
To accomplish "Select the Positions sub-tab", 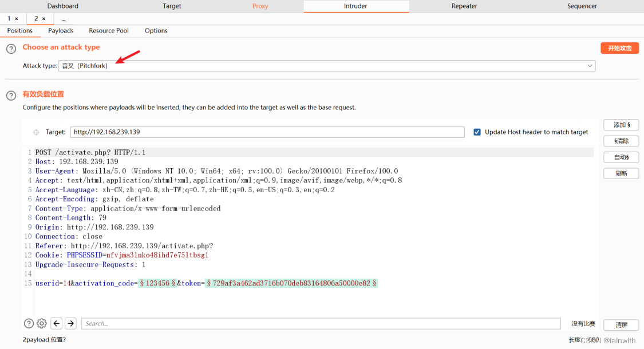I will (19, 31).
